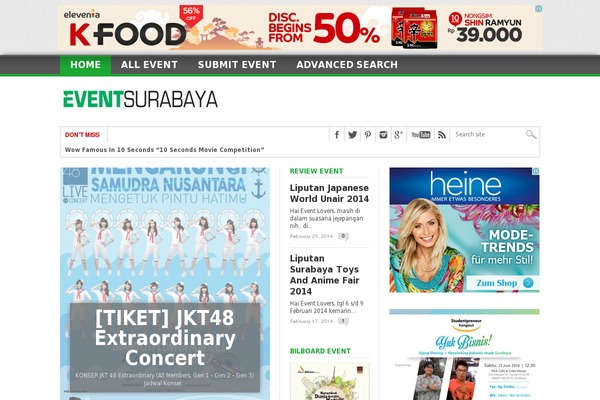This screenshot has height=400, width=600.
Task: Open the Facebook social icon
Action: pos(337,135)
